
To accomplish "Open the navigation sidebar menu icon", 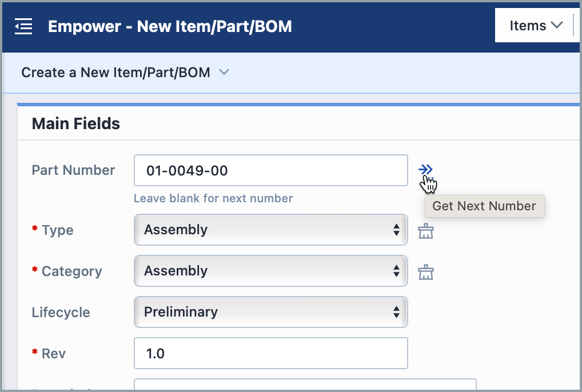I will pyautogui.click(x=23, y=26).
